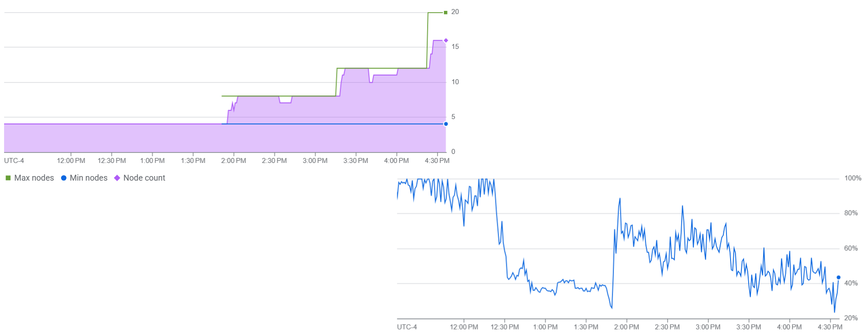The height and width of the screenshot is (335, 868).
Task: Click 1:00 PM on the percentage chart axis
Action: coord(545,327)
